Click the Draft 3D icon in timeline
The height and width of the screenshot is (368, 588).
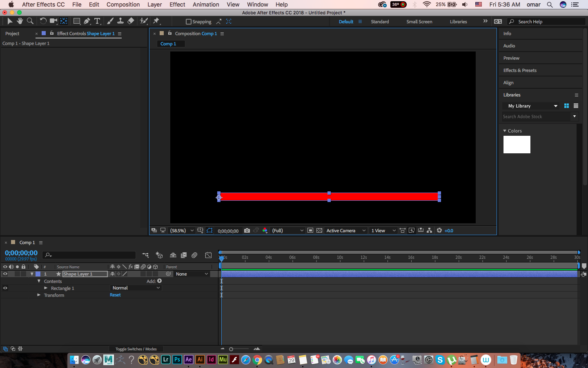[x=159, y=255]
